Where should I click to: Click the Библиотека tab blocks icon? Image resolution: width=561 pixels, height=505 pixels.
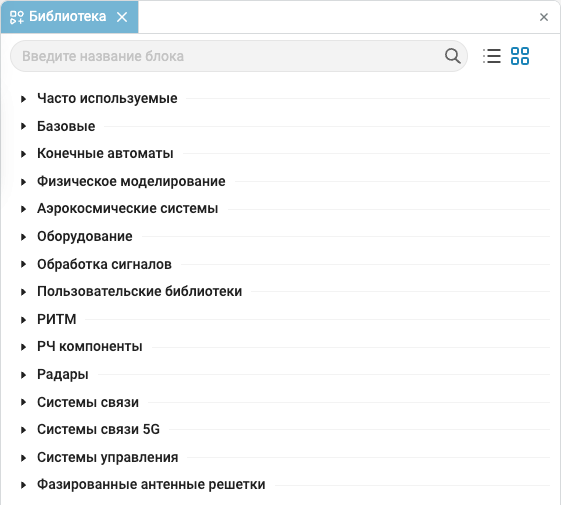coord(17,17)
